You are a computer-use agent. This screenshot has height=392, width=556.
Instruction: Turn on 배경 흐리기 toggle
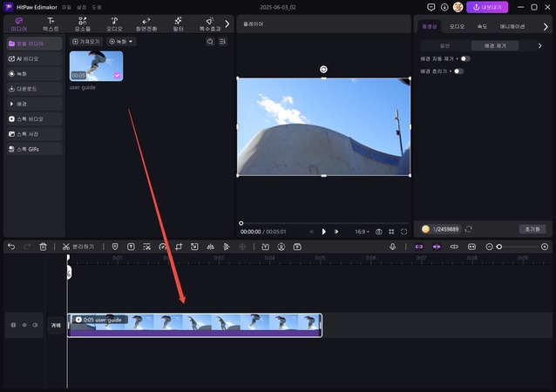click(458, 71)
